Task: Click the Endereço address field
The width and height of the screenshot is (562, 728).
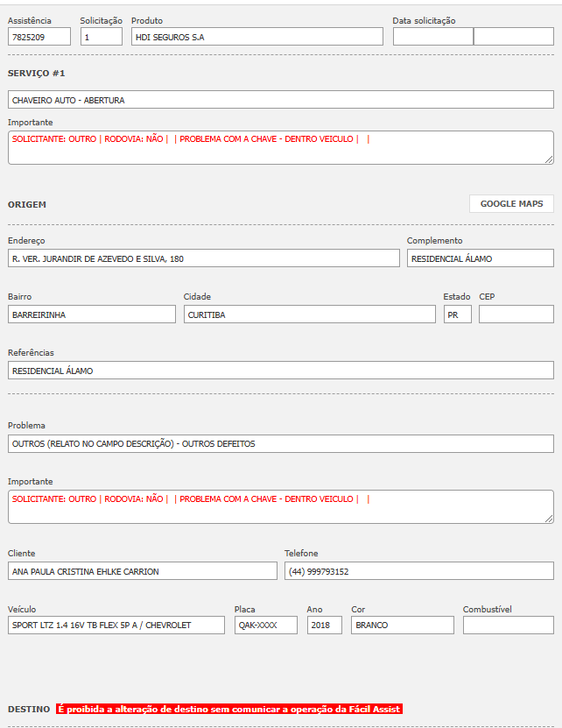Action: 204,258
